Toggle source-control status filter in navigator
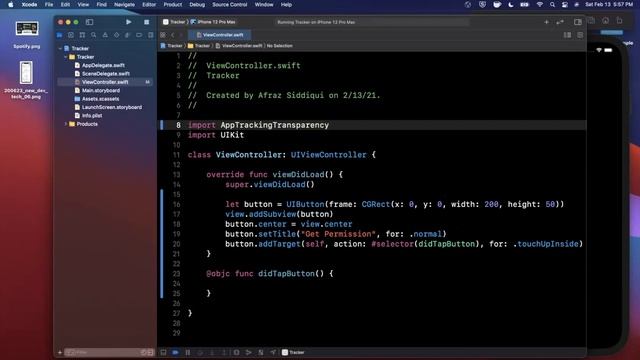640x360 pixels. (x=150, y=352)
